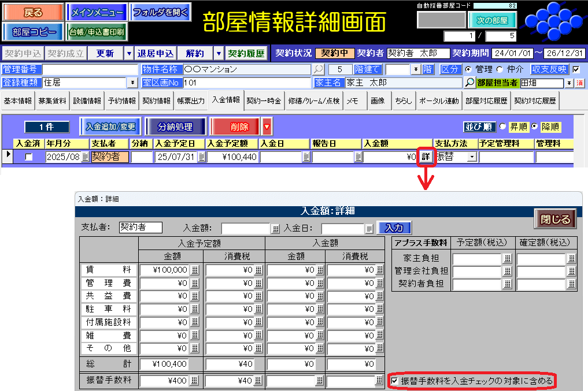This screenshot has height=391, width=588.
Task: Click the 入金額 input field in detail panel
Action: click(245, 228)
